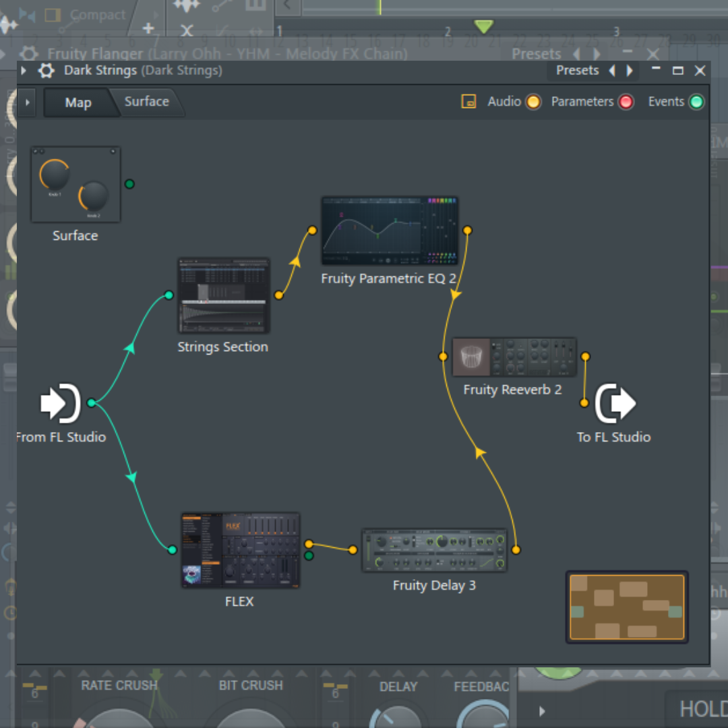Select the Parametric EQ 2 audio input port
Viewport: 728px width, 728px height.
313,231
